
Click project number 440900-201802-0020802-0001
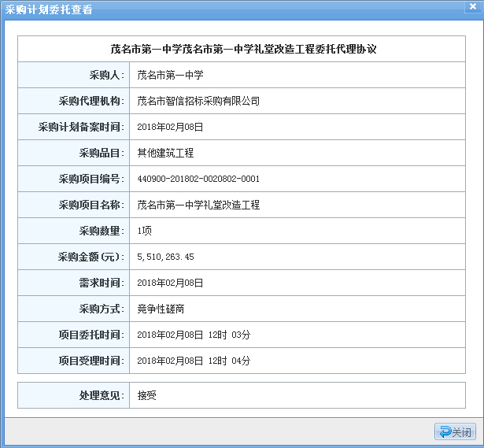[198, 179]
